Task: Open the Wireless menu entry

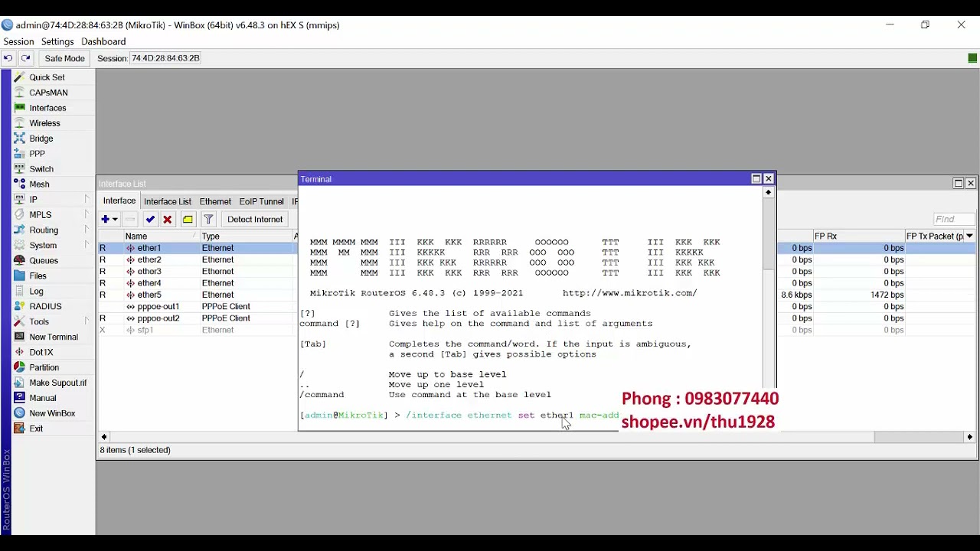Action: point(44,123)
